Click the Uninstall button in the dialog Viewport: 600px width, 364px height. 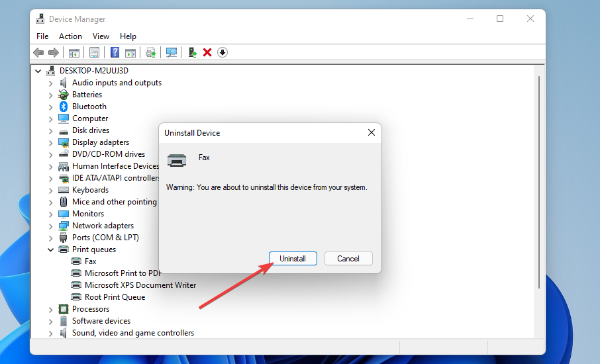coord(293,259)
